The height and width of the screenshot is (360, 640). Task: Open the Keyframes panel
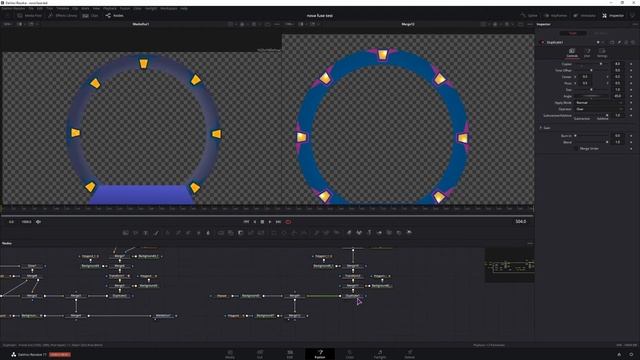click(556, 16)
